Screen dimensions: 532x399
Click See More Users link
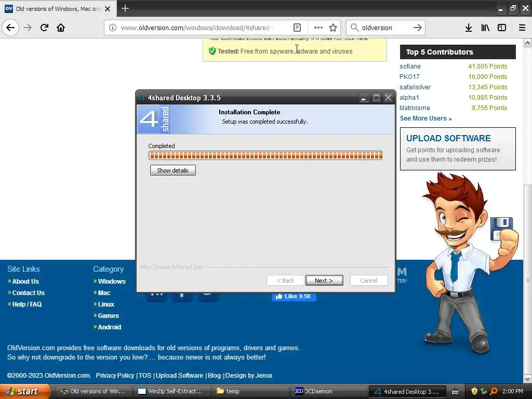[x=426, y=118]
